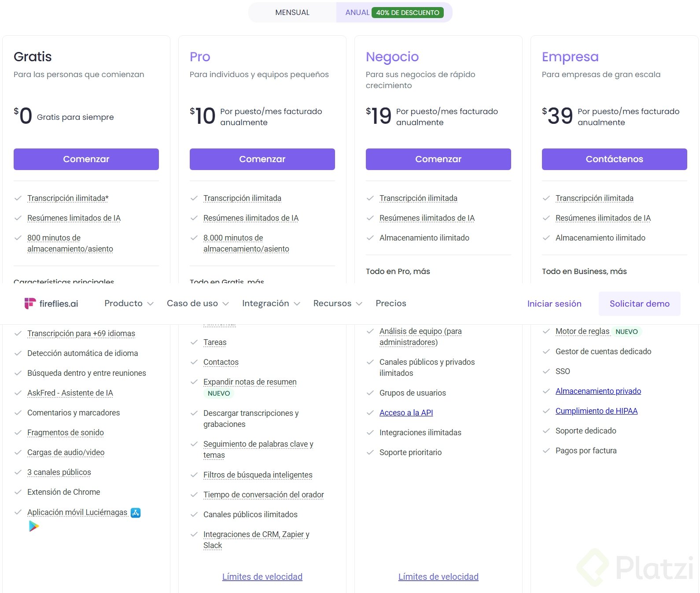The height and width of the screenshot is (593, 700).
Task: Click the checkmark beside AskFred - Asistente de IA
Action: click(18, 393)
